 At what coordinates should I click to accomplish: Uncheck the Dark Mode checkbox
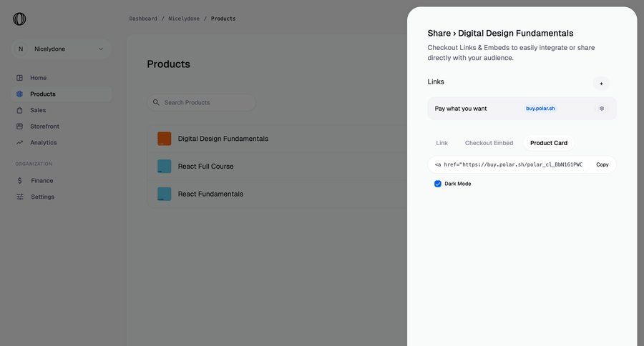click(x=438, y=184)
